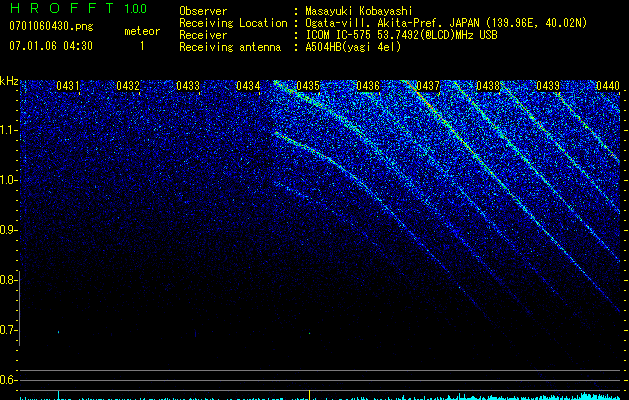Click the 0433 time marker
The height and width of the screenshot is (400, 629).
(x=188, y=86)
